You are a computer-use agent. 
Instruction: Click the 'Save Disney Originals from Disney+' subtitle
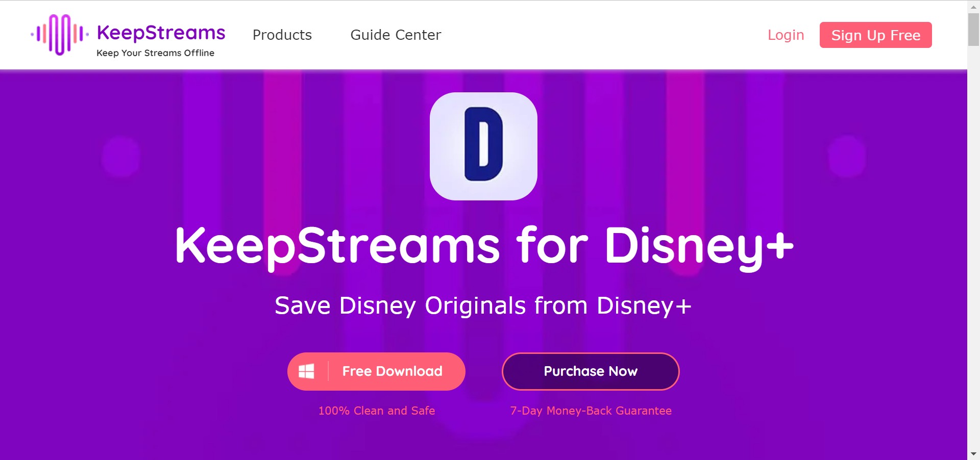pos(483,306)
